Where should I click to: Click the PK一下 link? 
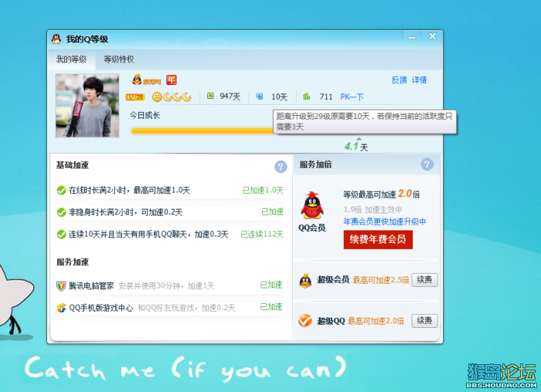[x=352, y=97]
